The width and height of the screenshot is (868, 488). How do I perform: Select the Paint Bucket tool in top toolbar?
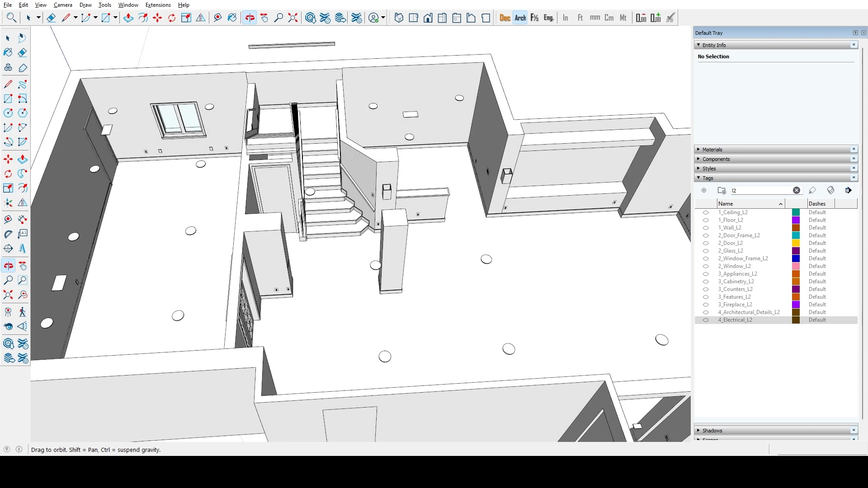click(232, 18)
